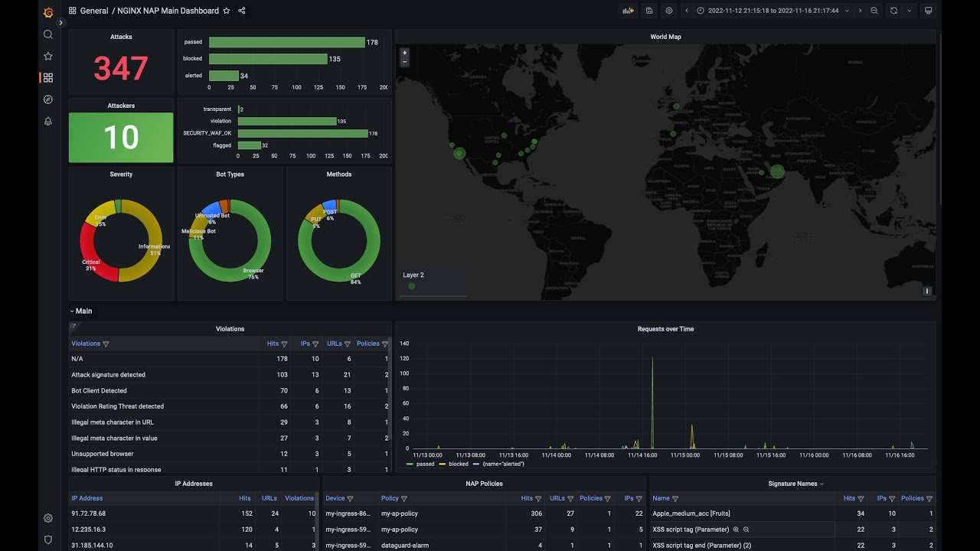Zoom out on the World Map
This screenshot has width=980, height=551.
point(405,61)
